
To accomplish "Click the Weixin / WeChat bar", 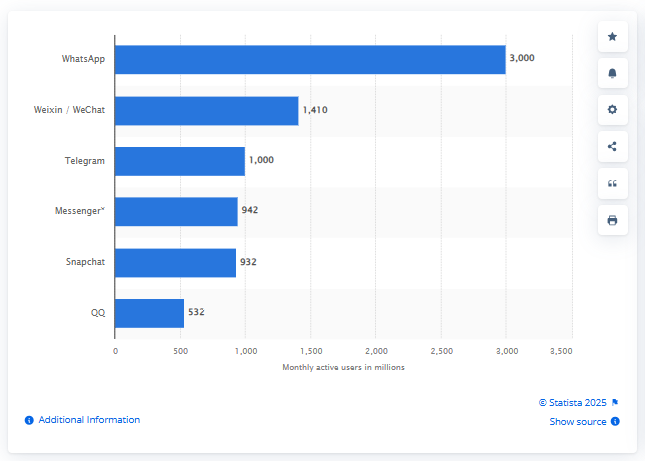I will 206,111.
